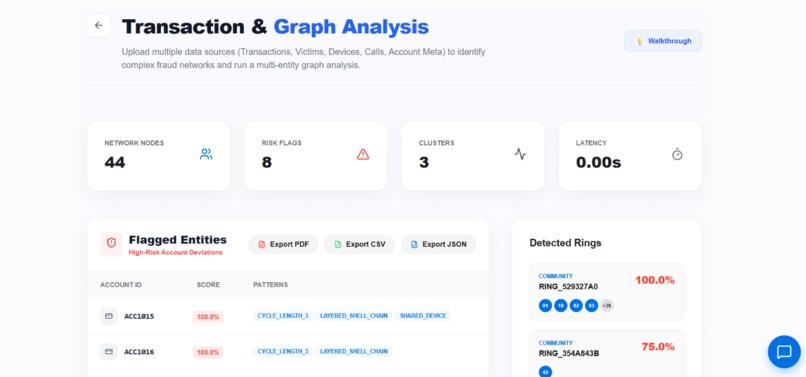Click the PDF file icon in Export PDF
Viewport: 806px width, 377px height.
pyautogui.click(x=261, y=245)
